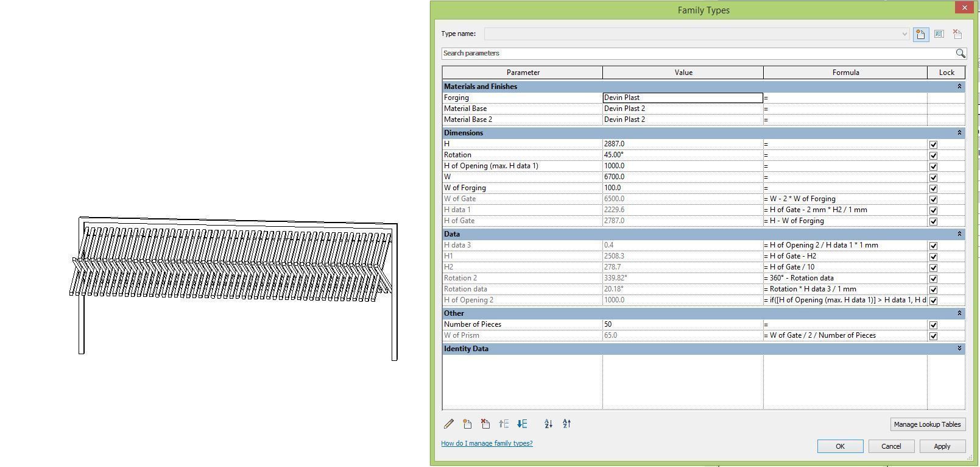Click the New Parameter icon at bottom
The height and width of the screenshot is (467, 980).
tap(467, 424)
